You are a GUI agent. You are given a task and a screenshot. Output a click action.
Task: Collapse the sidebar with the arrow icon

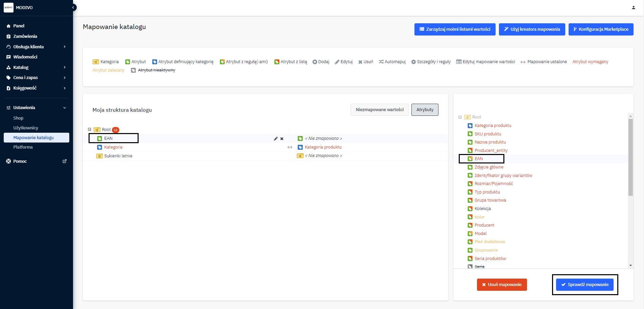click(73, 7)
